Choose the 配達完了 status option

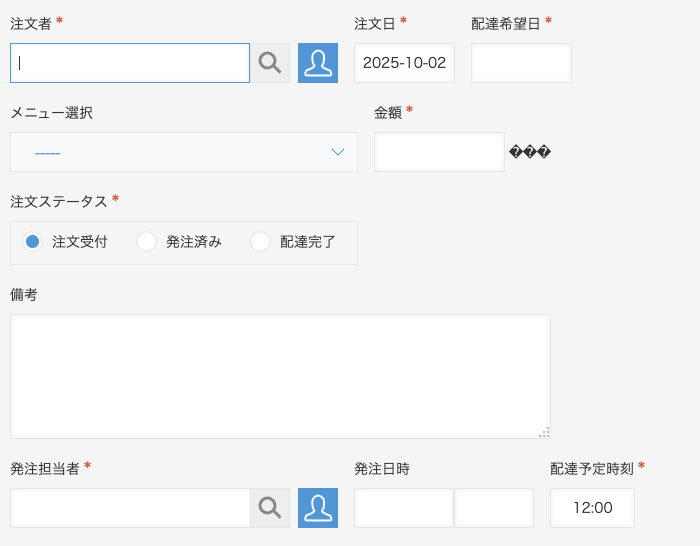click(x=261, y=241)
